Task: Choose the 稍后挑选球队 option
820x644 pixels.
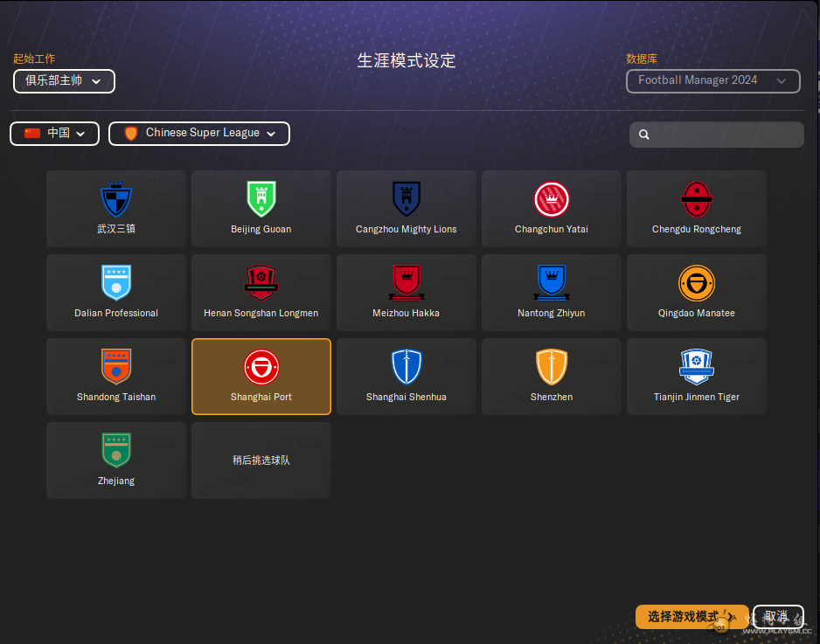Action: 261,460
